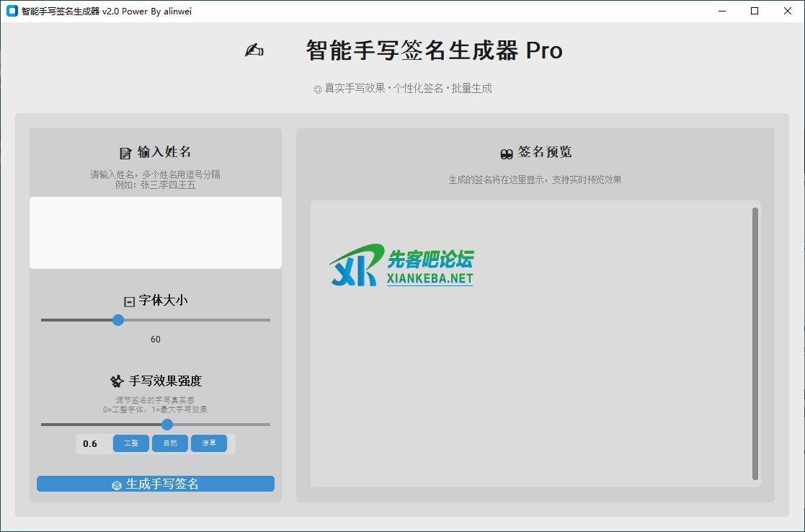Minimize the signature generator window

pos(721,11)
